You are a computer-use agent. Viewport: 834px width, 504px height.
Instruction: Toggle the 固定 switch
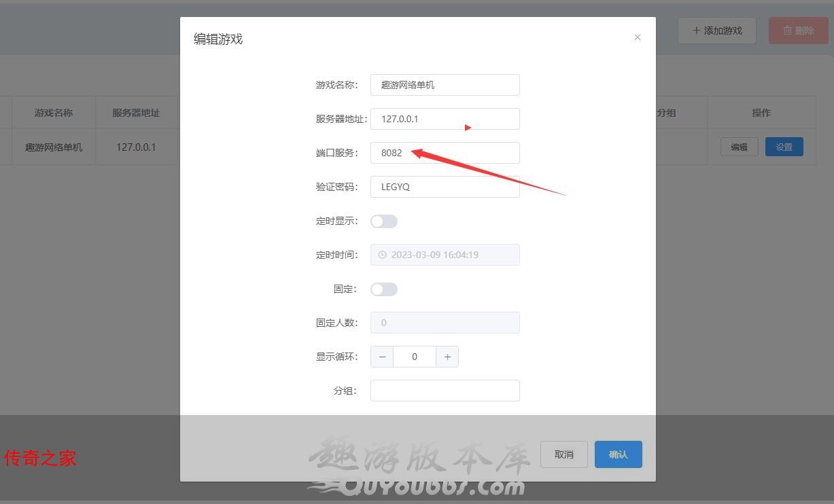pyautogui.click(x=384, y=289)
